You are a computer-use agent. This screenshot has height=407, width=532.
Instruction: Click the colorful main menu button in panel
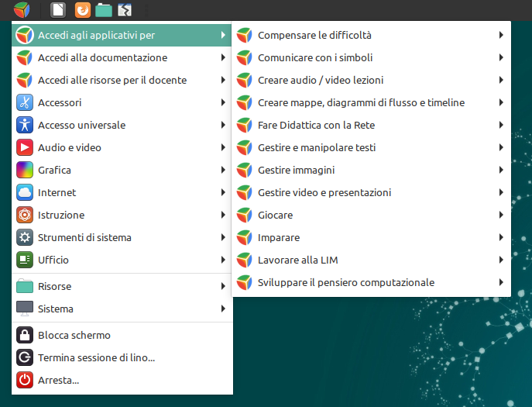22,10
